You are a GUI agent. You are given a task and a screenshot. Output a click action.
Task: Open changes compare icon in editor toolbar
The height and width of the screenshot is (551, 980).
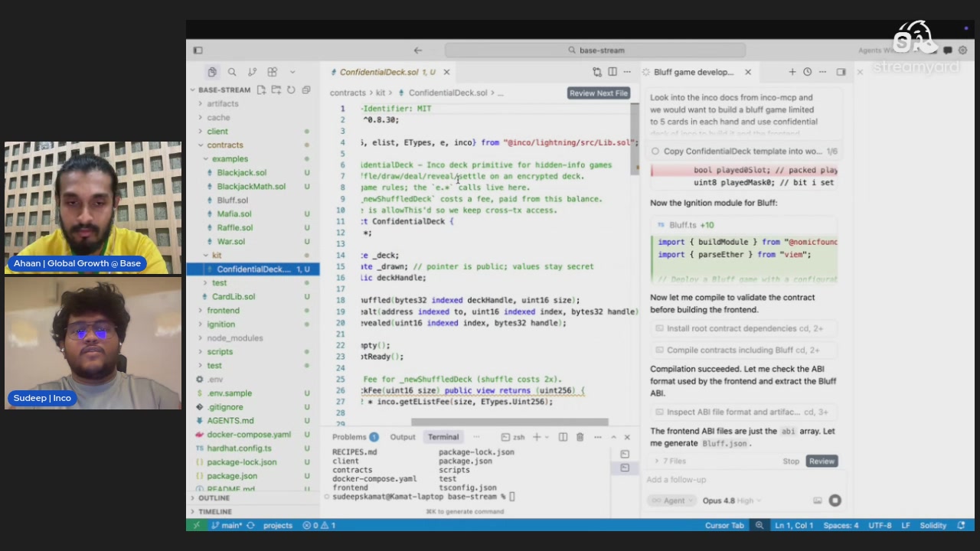(597, 72)
